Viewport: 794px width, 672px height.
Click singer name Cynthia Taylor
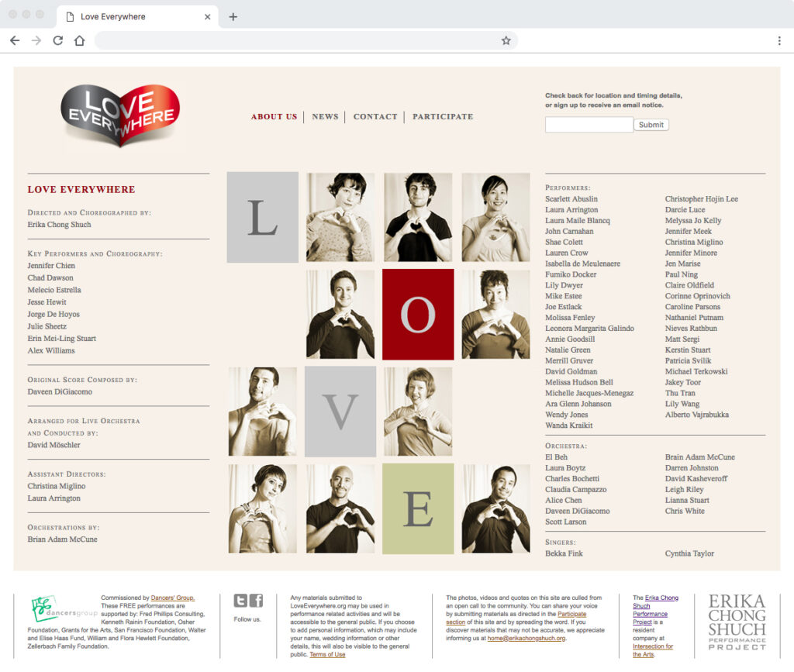[x=689, y=553]
